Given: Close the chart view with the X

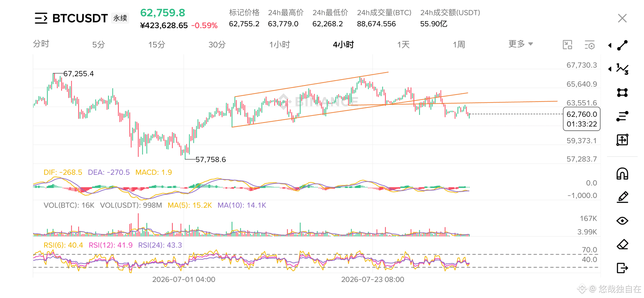Looking at the screenshot, I should (622, 18).
